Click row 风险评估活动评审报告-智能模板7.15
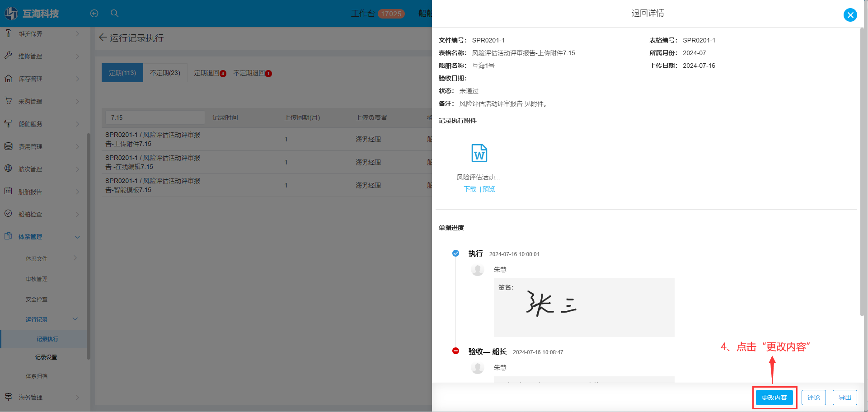This screenshot has width=868, height=412. (x=267, y=185)
